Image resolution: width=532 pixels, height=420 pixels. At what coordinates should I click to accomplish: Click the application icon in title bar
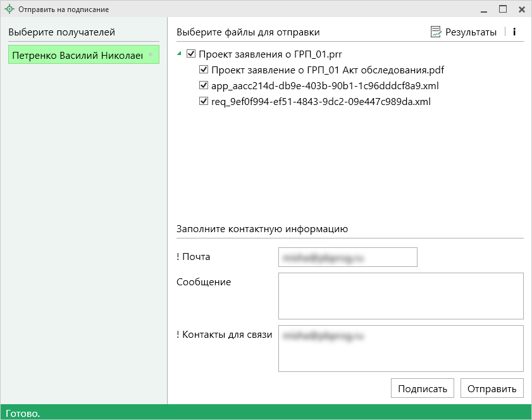click(9, 9)
